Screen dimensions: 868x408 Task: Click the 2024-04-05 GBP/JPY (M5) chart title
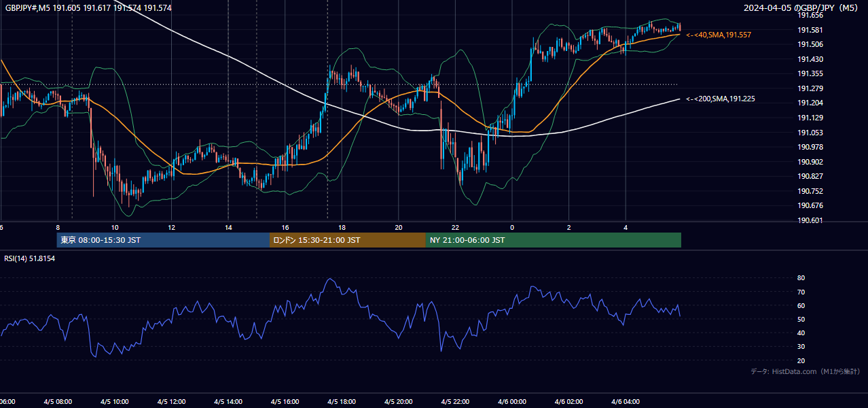[x=801, y=7]
